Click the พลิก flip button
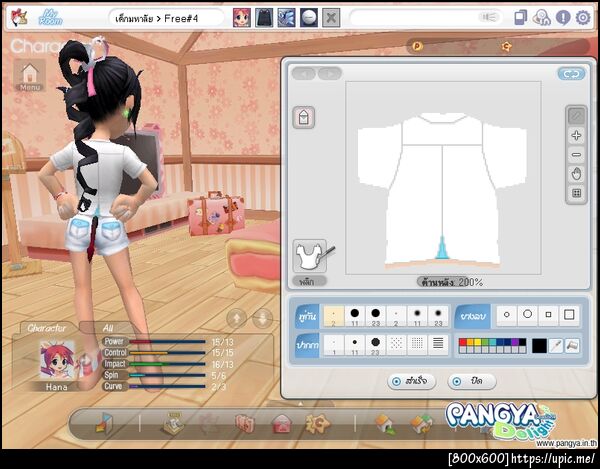 (310, 282)
